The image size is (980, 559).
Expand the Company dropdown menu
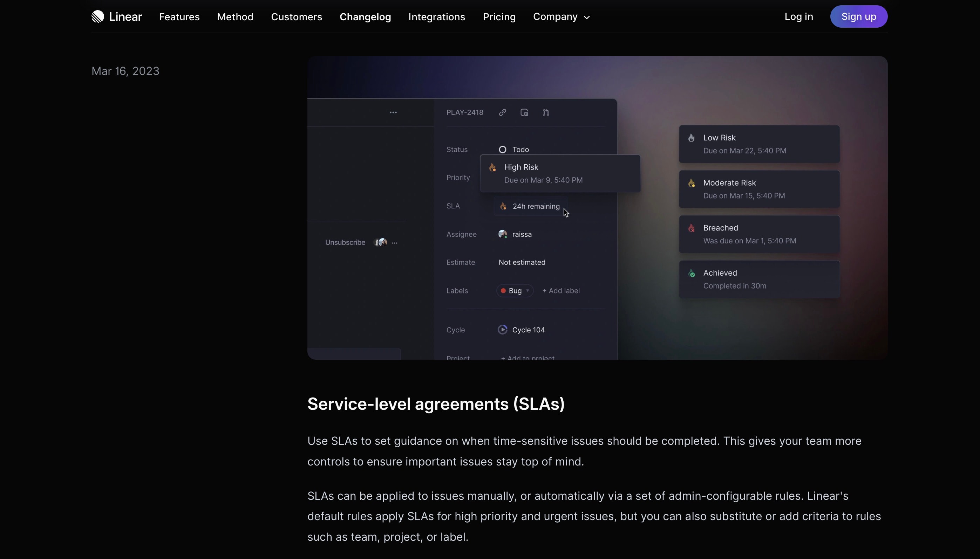561,16
